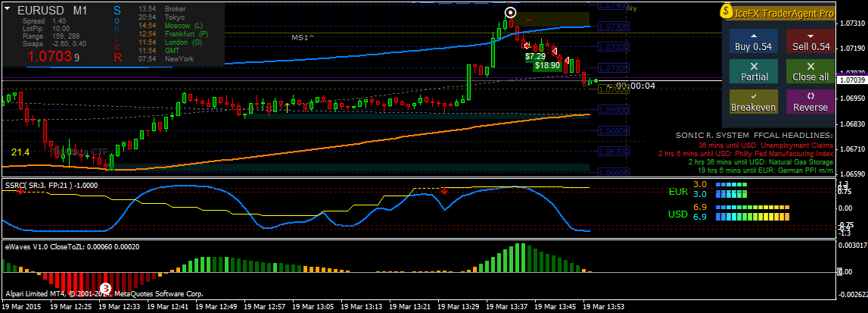
Task: Click the yellow 21.4 label on chart
Action: (20, 152)
